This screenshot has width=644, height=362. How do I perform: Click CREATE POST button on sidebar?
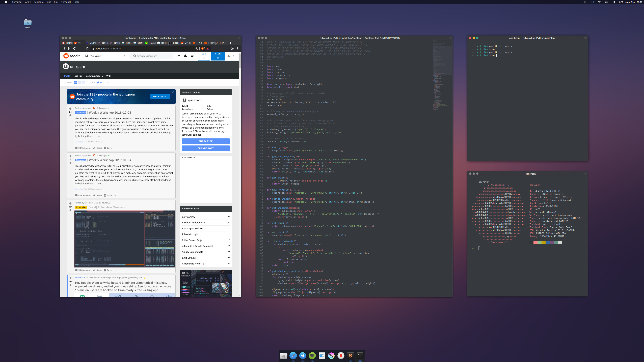[206, 148]
